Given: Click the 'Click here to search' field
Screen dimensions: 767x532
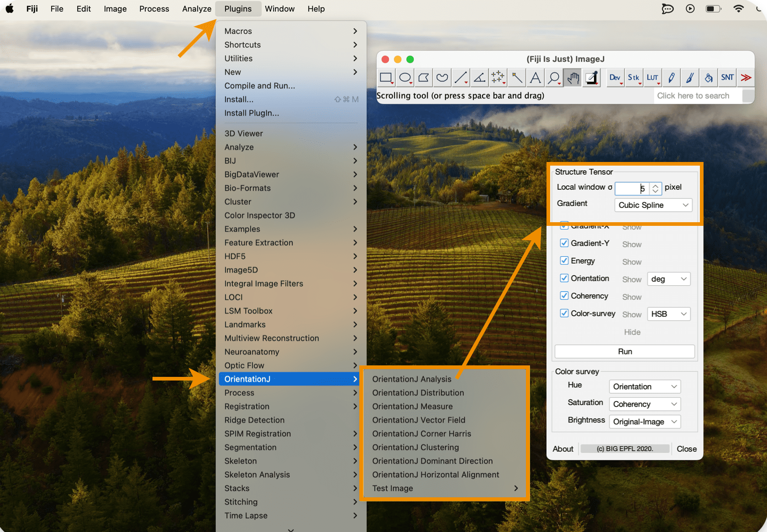Looking at the screenshot, I should tap(698, 96).
